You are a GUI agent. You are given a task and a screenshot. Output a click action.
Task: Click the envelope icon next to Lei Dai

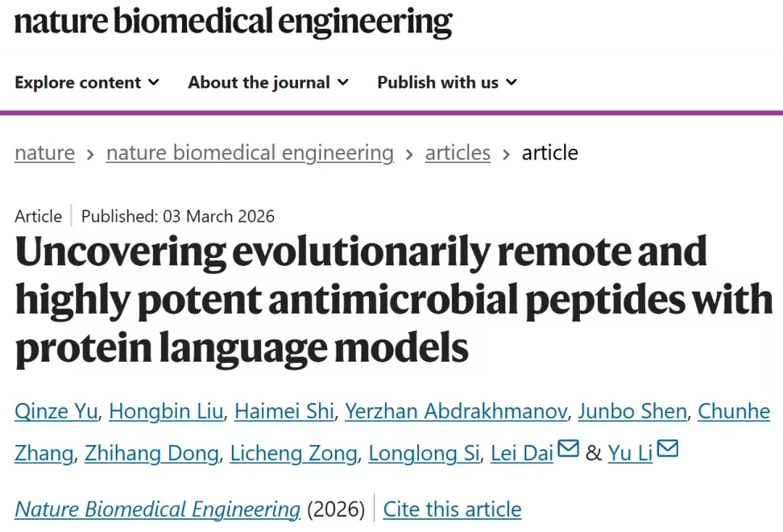coord(568,450)
